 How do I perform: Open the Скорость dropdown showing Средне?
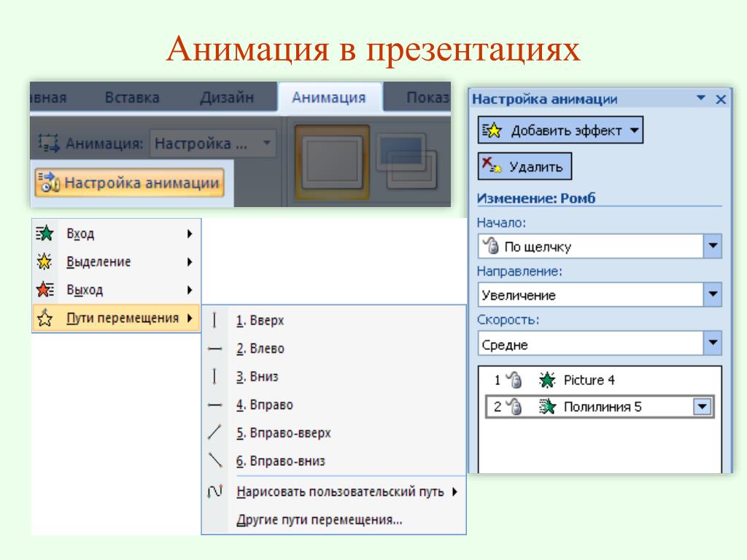600,343
